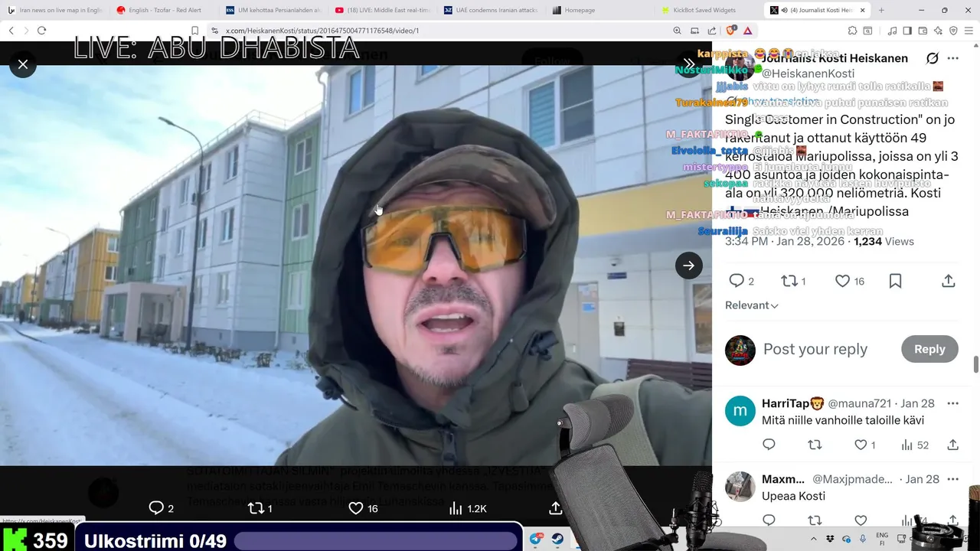This screenshot has width=980, height=551.
Task: Open the Relevant replies sort dropdown
Action: pyautogui.click(x=752, y=305)
